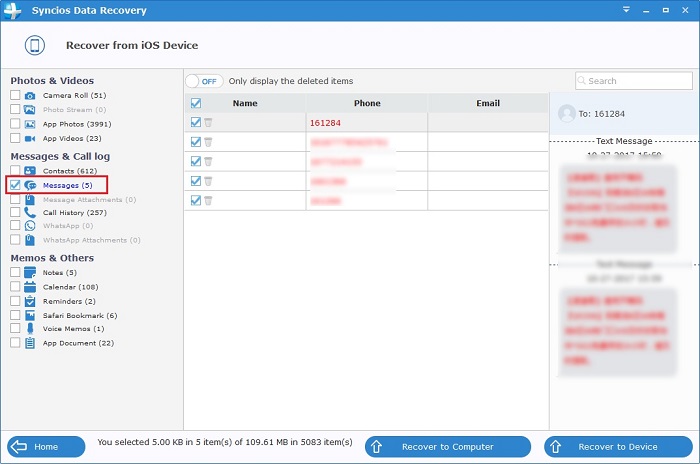Screen dimensions: 700x464
Task: Click the WhatsApp Attachments icon
Action: 30,240
